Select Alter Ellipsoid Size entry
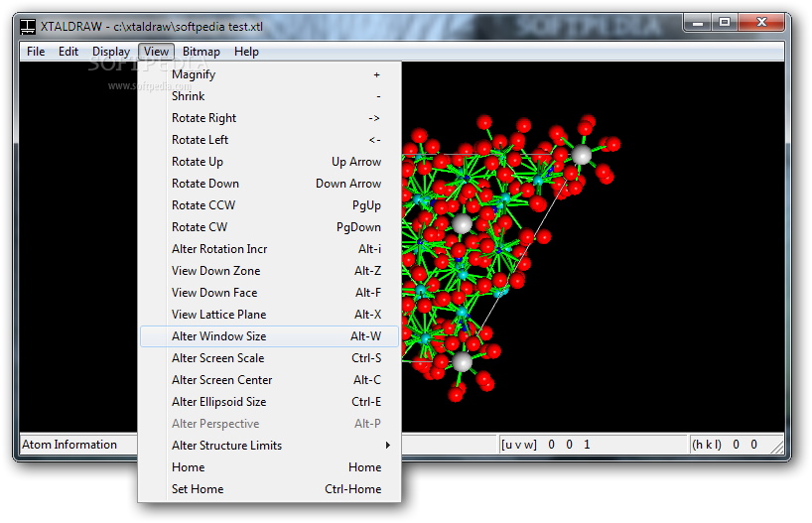Image resolution: width=812 pixels, height=523 pixels. coord(269,402)
